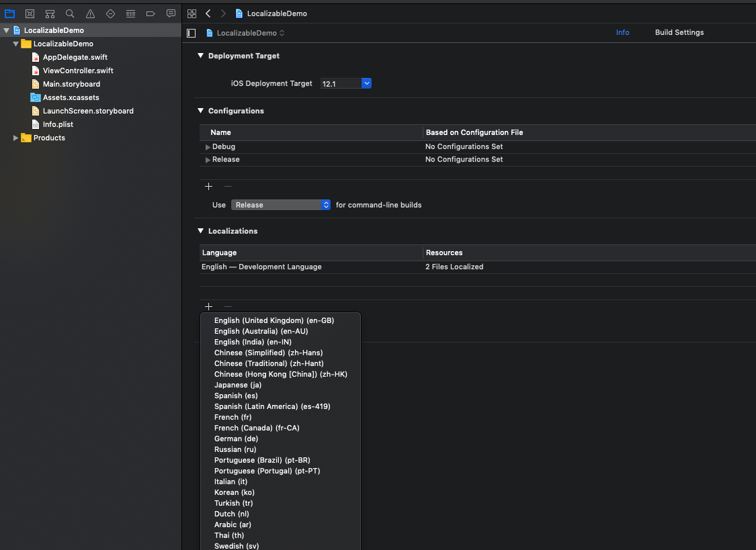Open the Debug navigator icon
Viewport: 756px width, 550px height.
coord(130,13)
